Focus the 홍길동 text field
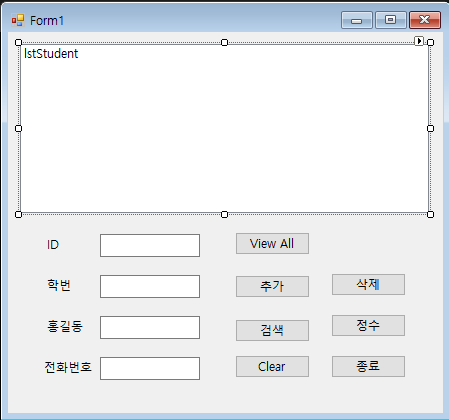 pyautogui.click(x=150, y=327)
